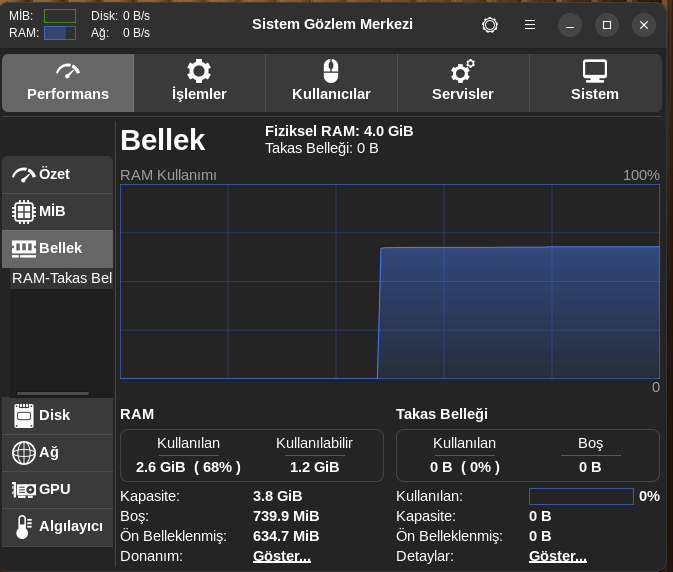Open the Algılayıcı thermometer icon
Image resolution: width=673 pixels, height=572 pixels.
[24, 527]
